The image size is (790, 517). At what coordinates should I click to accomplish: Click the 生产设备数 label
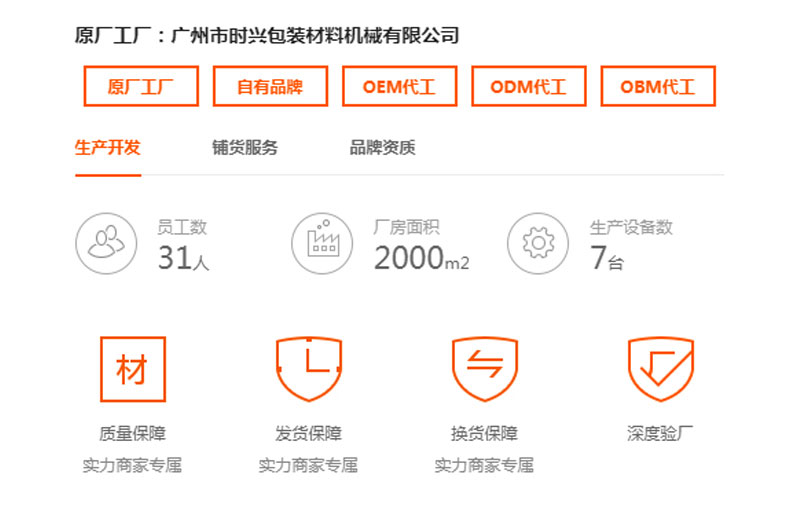point(631,227)
